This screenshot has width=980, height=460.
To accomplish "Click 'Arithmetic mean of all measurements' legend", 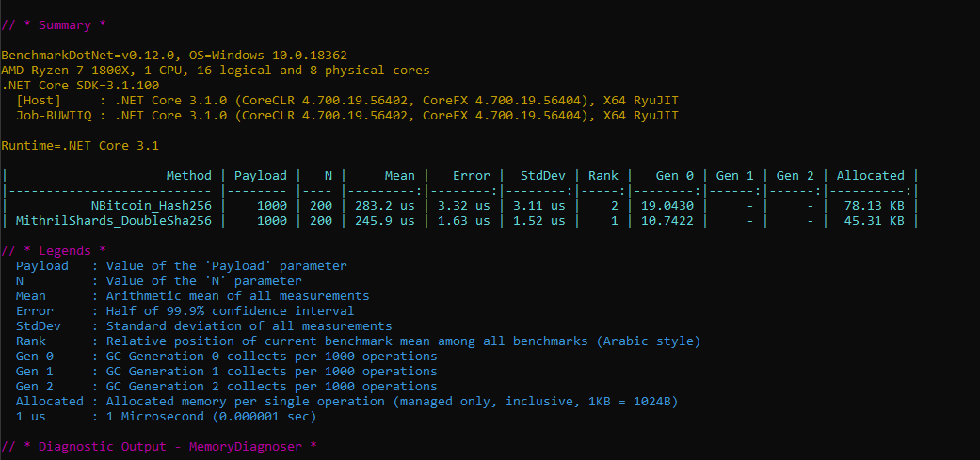I will [237, 295].
